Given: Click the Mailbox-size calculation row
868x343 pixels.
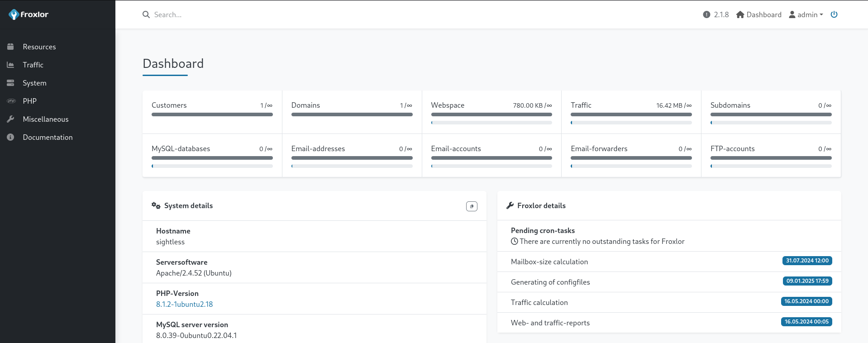Looking at the screenshot, I should pyautogui.click(x=669, y=262).
